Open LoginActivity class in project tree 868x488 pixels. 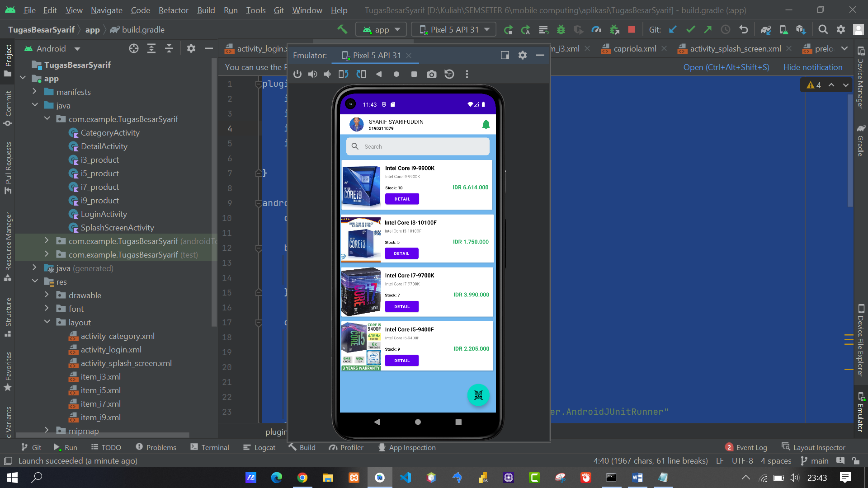[x=104, y=214]
